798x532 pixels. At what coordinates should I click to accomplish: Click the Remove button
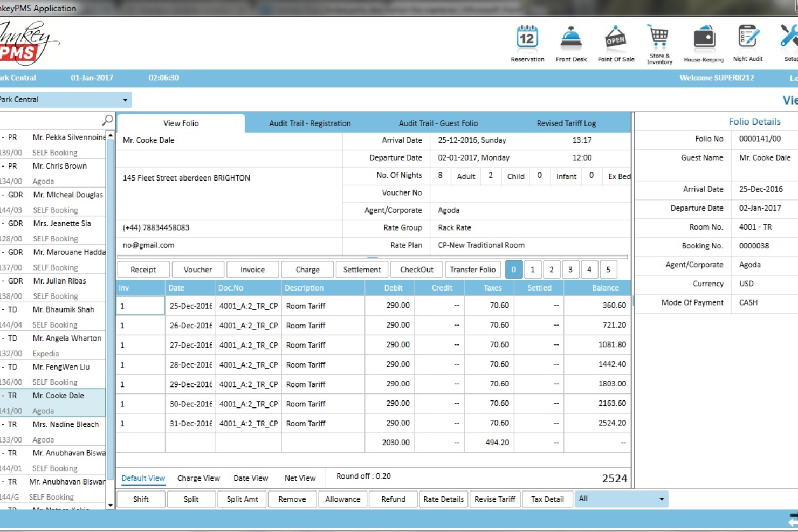pos(292,499)
